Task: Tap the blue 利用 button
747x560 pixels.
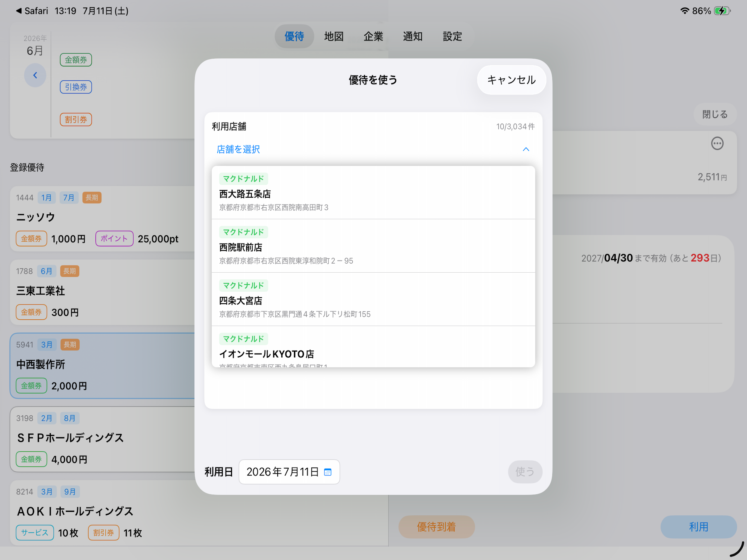Action: click(698, 527)
